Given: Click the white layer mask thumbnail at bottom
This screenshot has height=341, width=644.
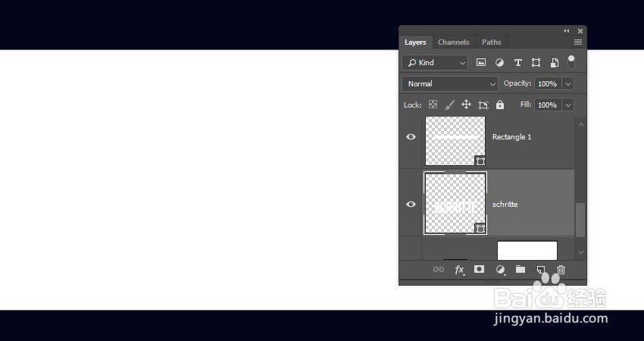Looking at the screenshot, I should point(527,251).
